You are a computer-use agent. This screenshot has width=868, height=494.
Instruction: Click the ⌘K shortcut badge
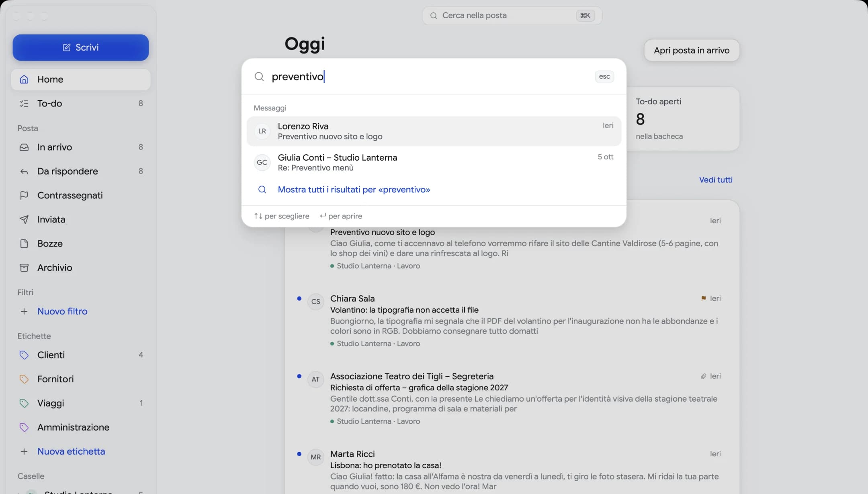pyautogui.click(x=585, y=16)
